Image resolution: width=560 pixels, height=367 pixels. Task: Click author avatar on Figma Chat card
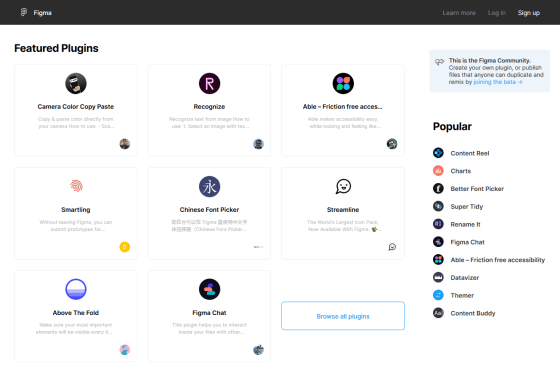(x=258, y=350)
